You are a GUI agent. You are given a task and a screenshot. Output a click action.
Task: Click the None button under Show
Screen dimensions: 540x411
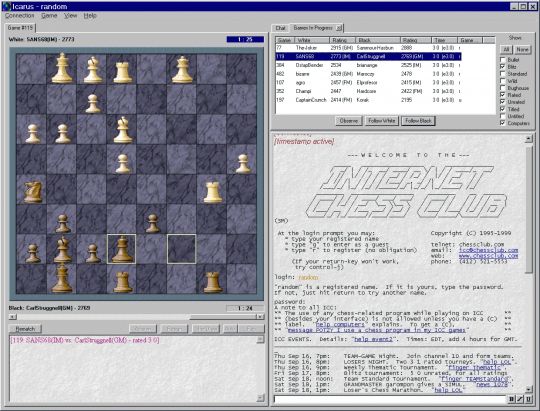tap(522, 50)
